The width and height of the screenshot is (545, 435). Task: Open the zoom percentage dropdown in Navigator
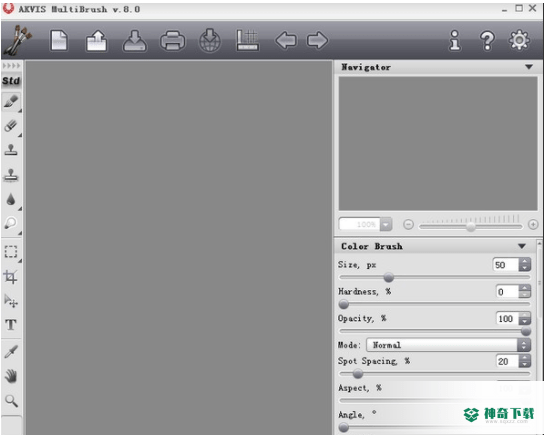click(386, 224)
